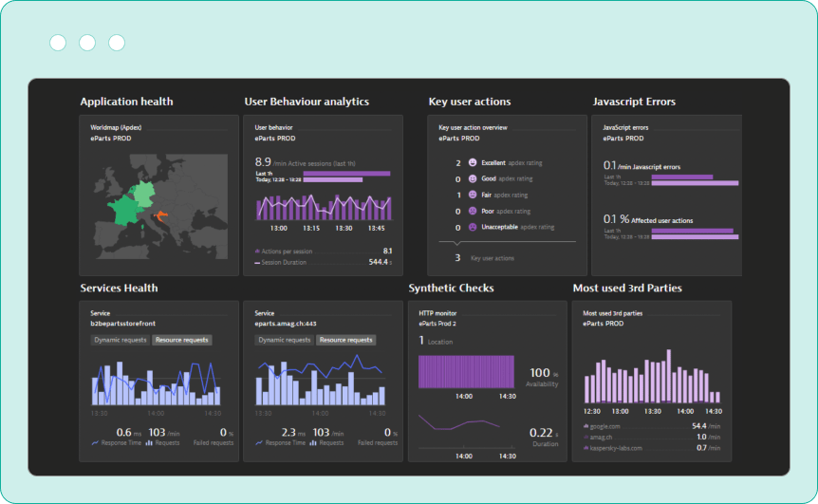Viewport: 818px width, 504px height.
Task: Click the Actions per session legend icon
Action: pyautogui.click(x=257, y=252)
